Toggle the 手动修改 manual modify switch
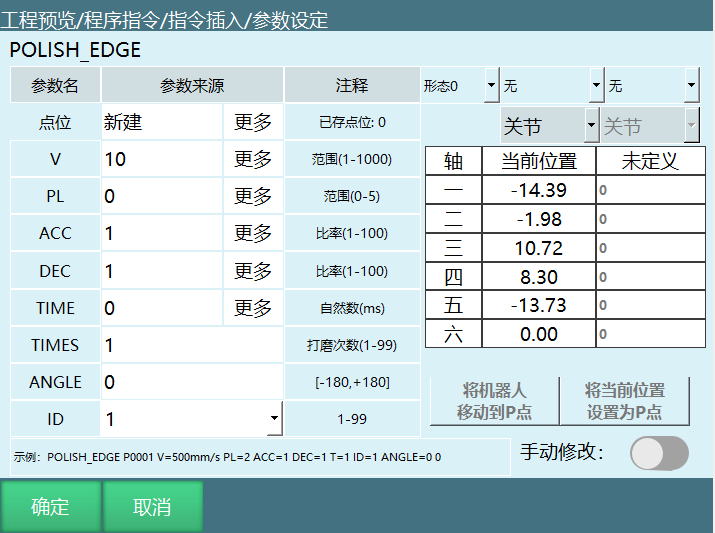This screenshot has height=533, width=715. click(659, 453)
